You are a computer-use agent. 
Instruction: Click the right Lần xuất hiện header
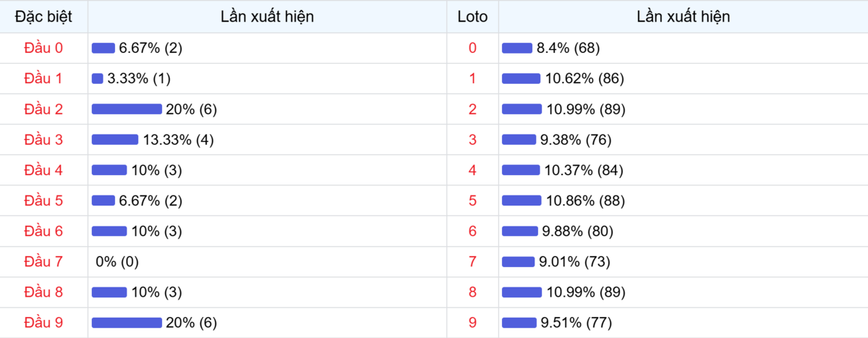[x=683, y=17]
